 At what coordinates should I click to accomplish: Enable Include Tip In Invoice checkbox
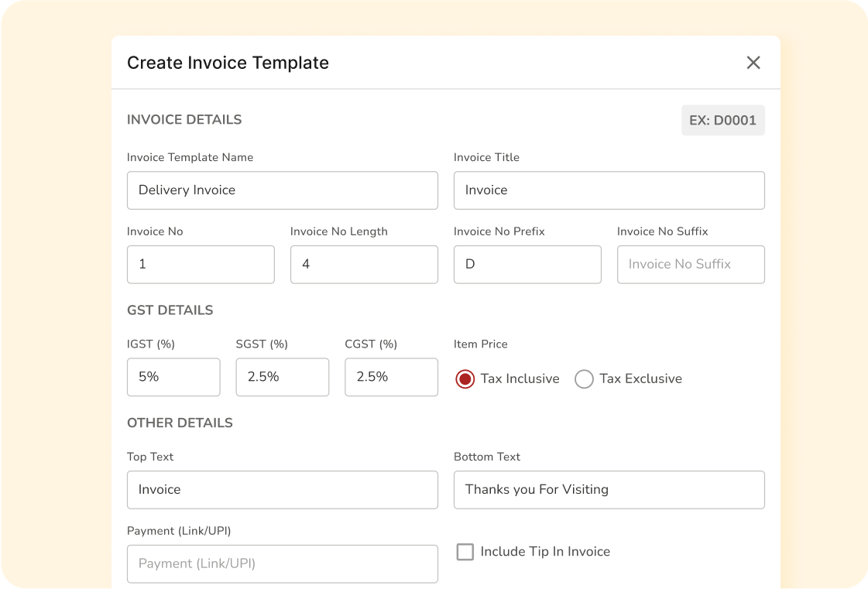tap(465, 552)
